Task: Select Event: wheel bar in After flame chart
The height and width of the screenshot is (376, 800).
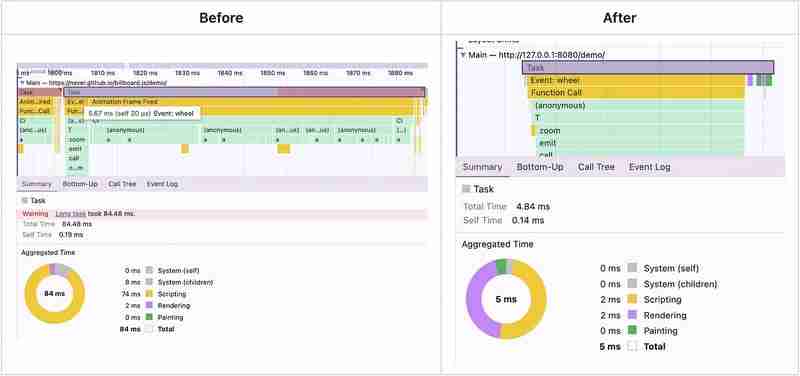Action: [x=636, y=80]
